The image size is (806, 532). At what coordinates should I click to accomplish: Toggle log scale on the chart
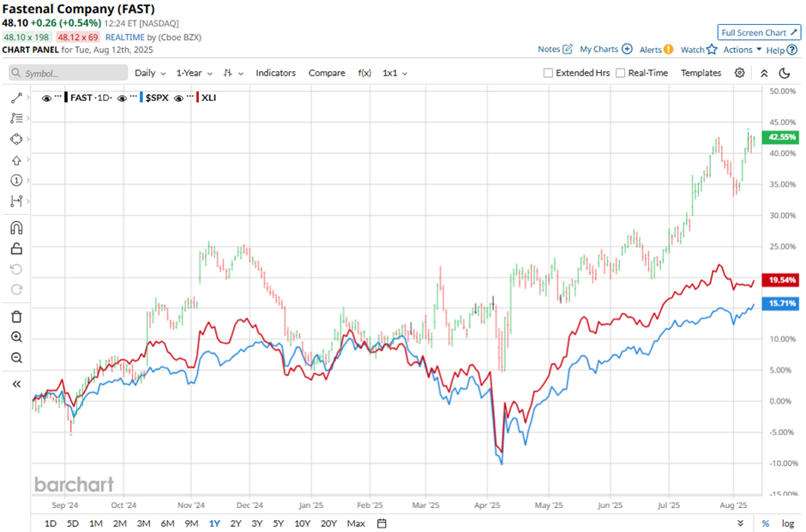tap(788, 523)
